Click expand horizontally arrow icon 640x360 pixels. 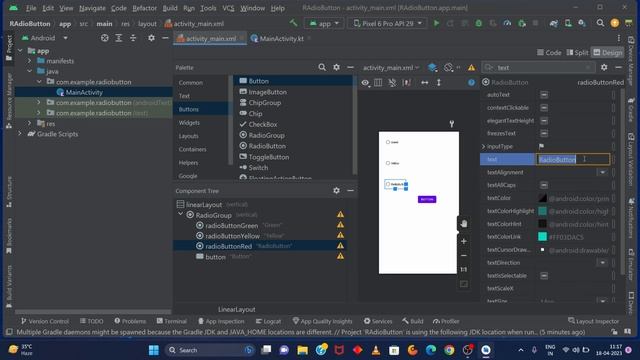click(425, 82)
